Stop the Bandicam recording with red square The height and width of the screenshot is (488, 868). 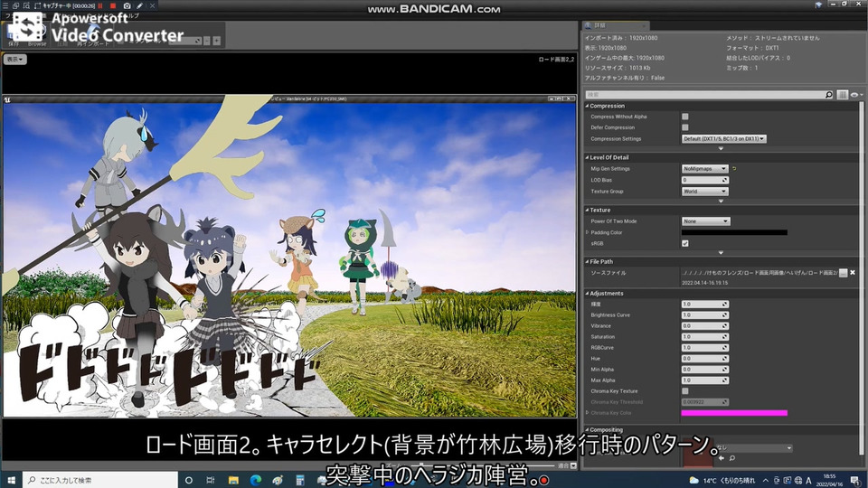113,5
